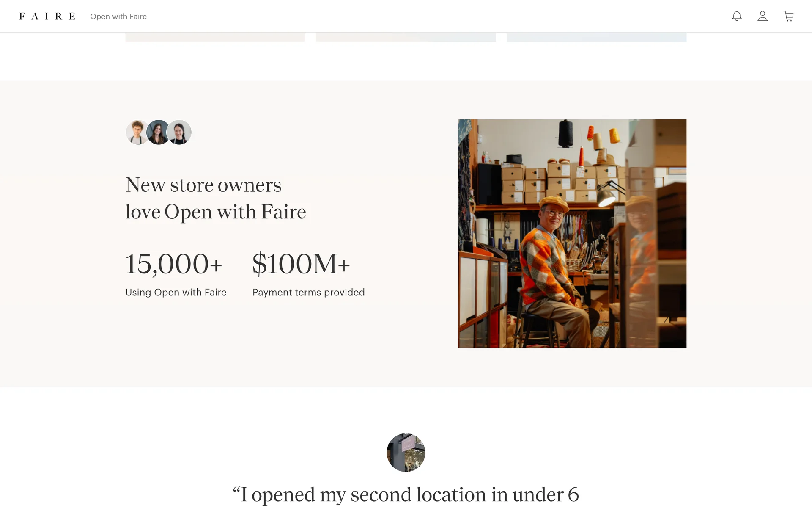Open the shopping cart
This screenshot has height=508, width=812.
click(x=788, y=17)
